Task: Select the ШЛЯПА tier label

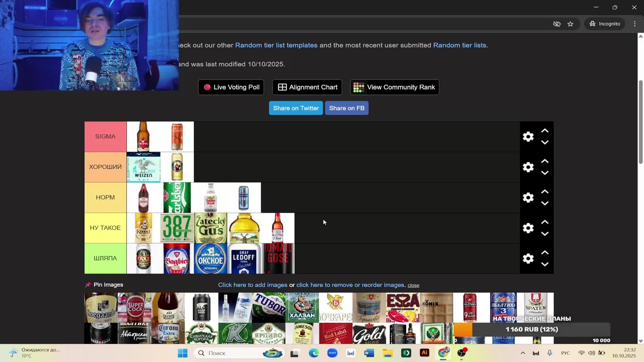Action: (x=105, y=258)
